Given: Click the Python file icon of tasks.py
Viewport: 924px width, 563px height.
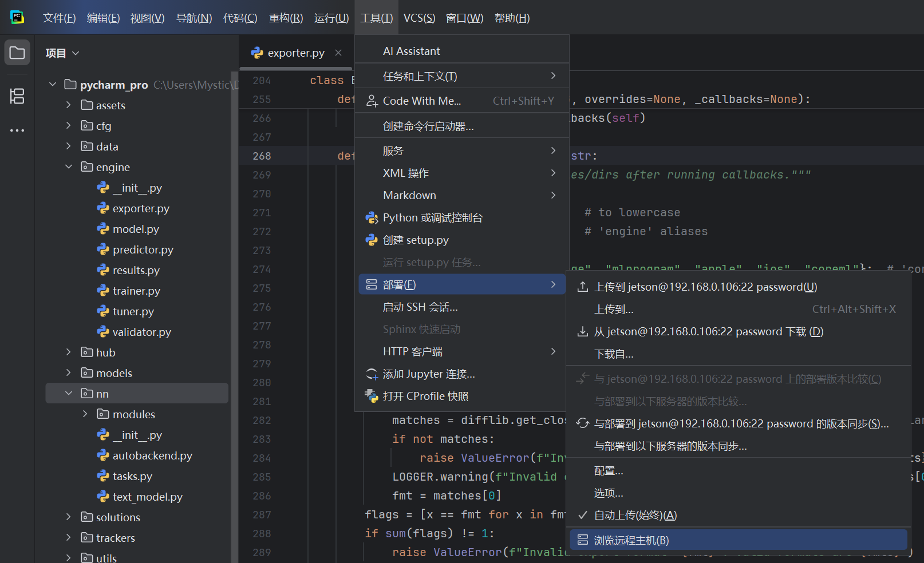Looking at the screenshot, I should pos(103,476).
